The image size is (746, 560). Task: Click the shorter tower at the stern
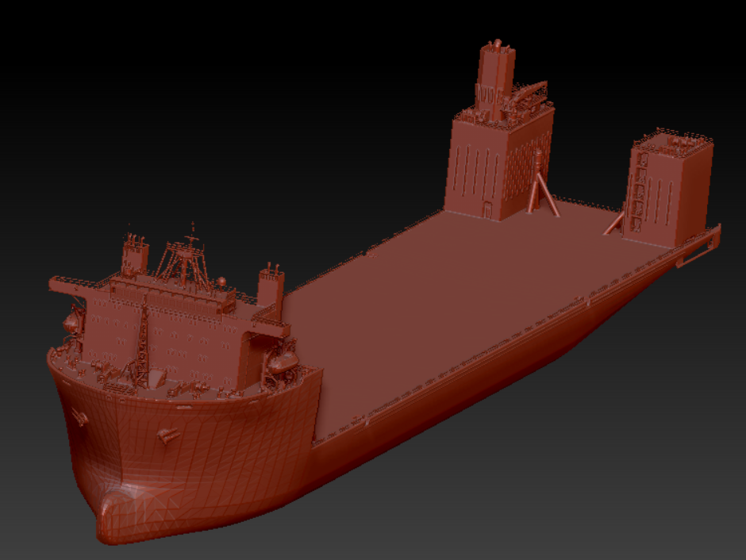coord(670,186)
